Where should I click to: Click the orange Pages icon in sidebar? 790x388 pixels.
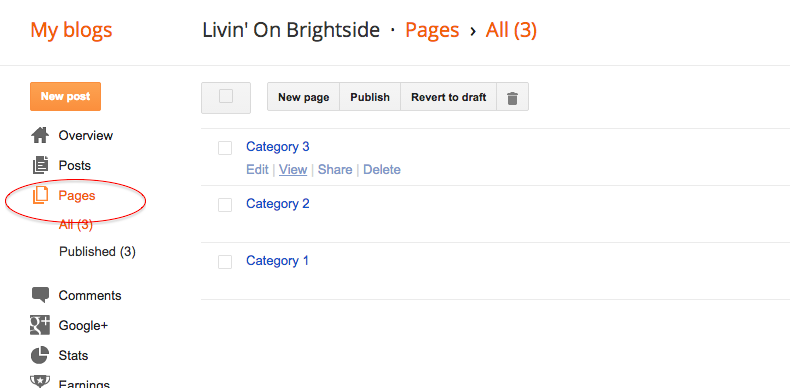click(x=40, y=195)
